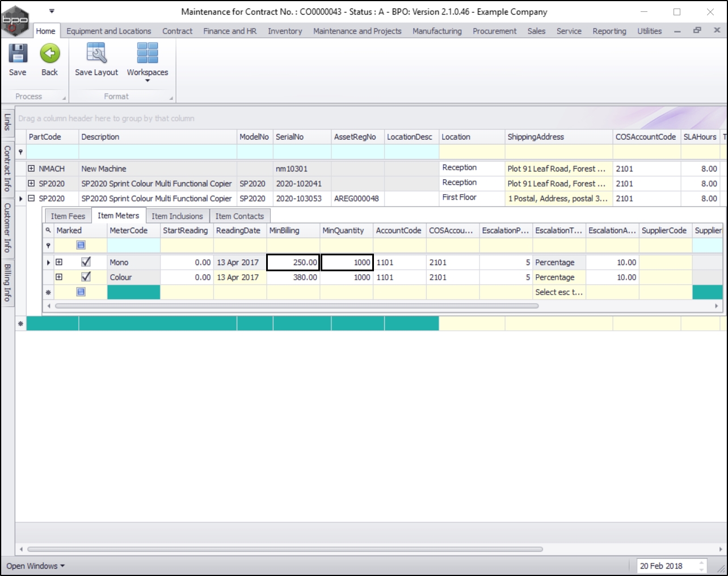Sort by the MinBilling column header
The height and width of the screenshot is (576, 728).
point(293,230)
